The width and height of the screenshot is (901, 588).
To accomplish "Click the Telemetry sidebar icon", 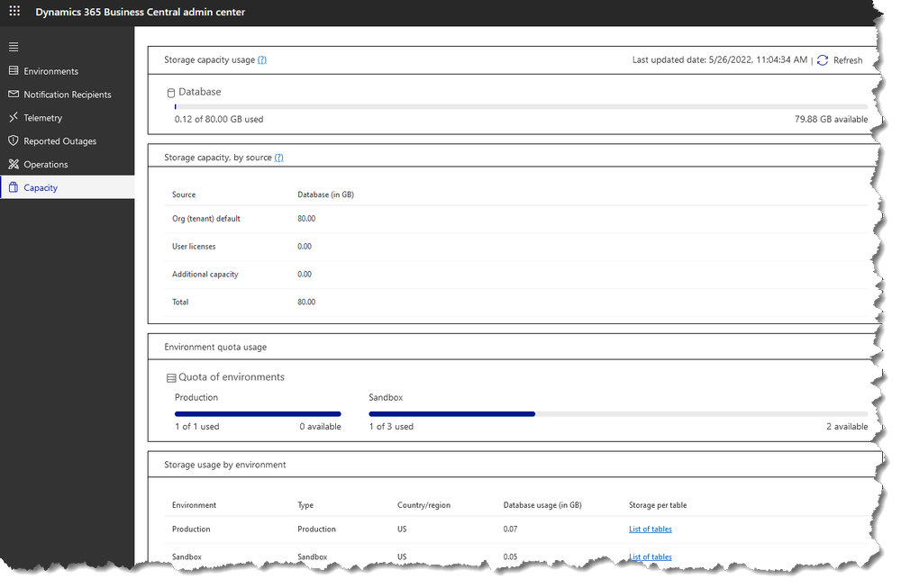I will point(14,117).
